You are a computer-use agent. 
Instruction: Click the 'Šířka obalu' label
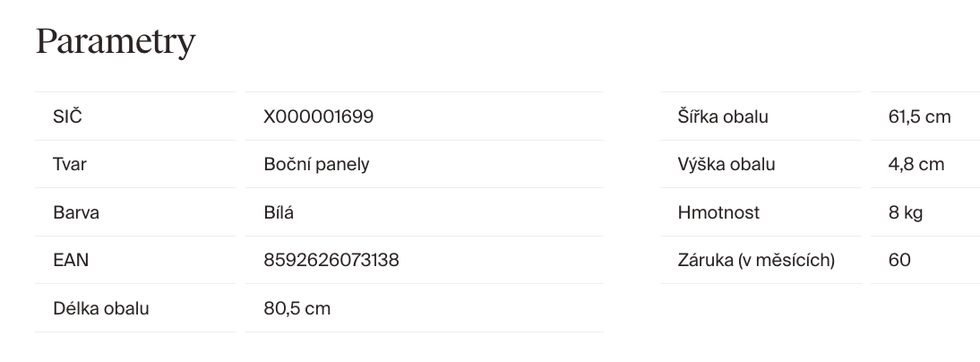click(723, 116)
